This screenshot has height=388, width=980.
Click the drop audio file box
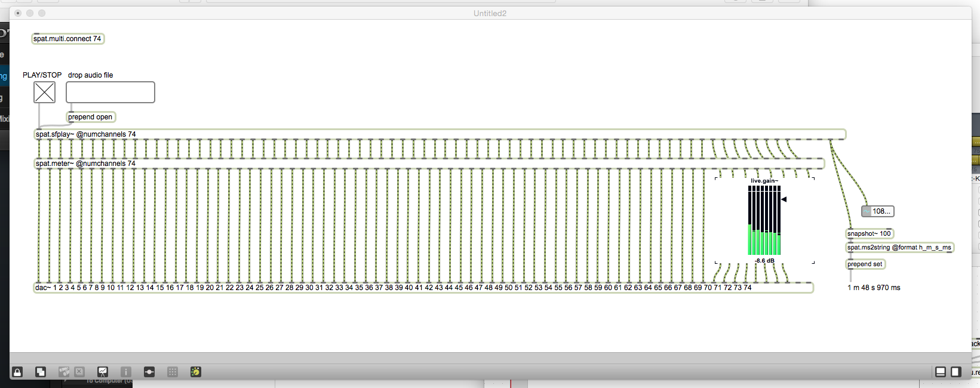click(110, 93)
